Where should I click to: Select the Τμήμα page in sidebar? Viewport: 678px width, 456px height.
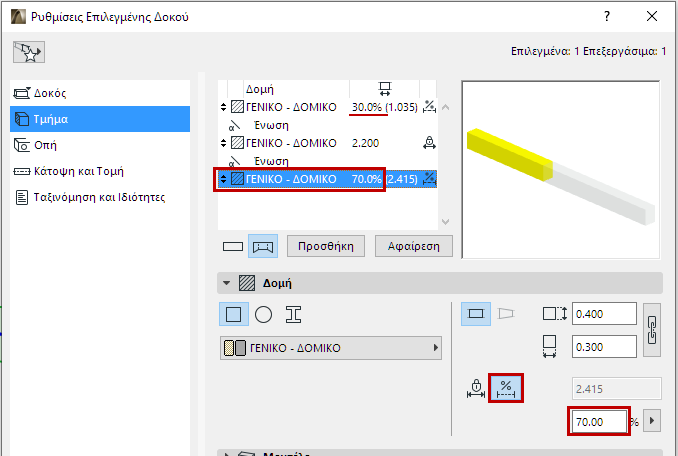pyautogui.click(x=100, y=119)
